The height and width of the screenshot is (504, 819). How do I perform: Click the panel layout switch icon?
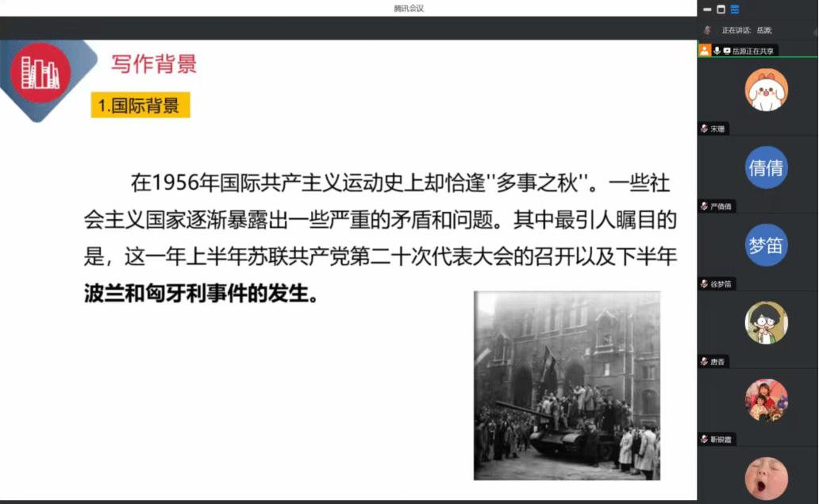click(x=735, y=10)
